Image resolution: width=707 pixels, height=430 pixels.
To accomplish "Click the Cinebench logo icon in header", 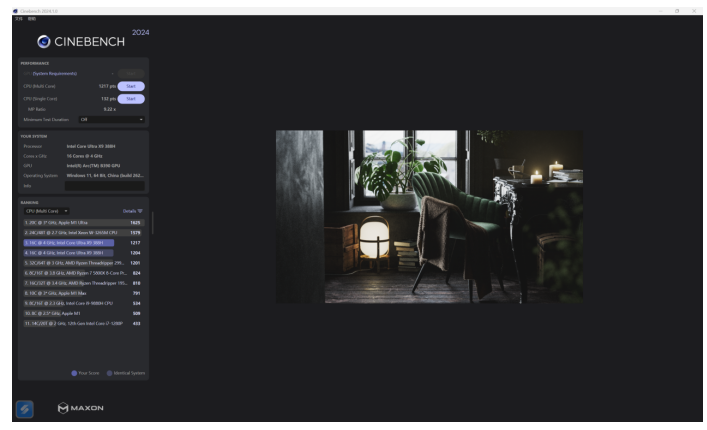I will pos(42,42).
